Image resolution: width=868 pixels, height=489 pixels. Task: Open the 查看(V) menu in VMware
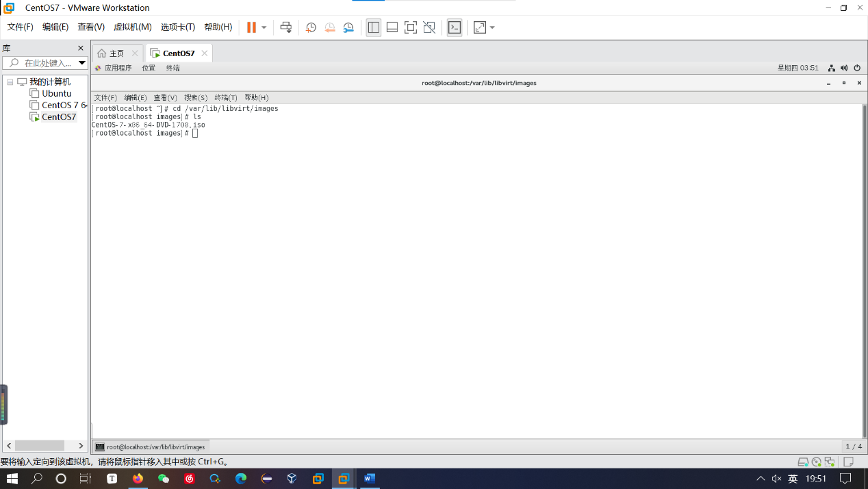click(x=91, y=27)
